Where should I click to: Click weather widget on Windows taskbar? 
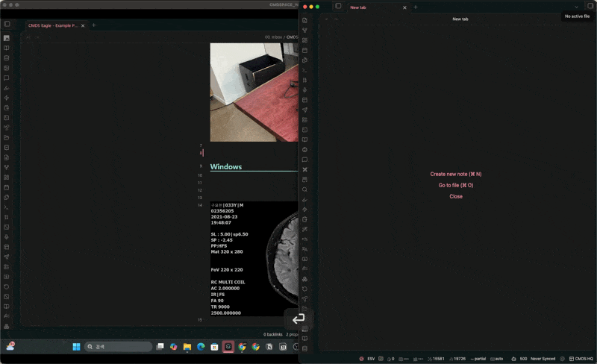10,346
